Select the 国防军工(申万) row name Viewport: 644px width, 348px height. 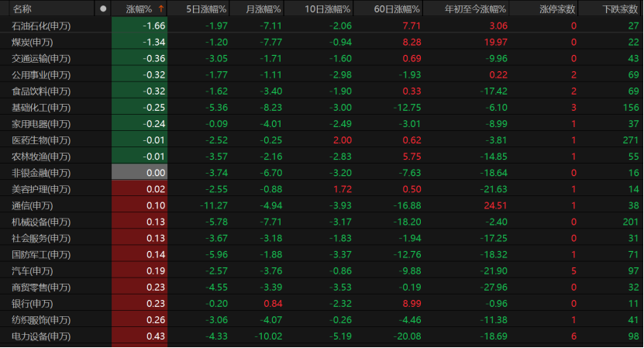pyautogui.click(x=41, y=255)
